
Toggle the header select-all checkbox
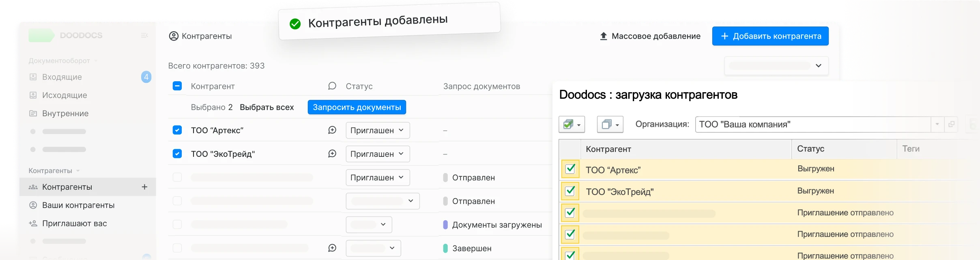pos(177,86)
